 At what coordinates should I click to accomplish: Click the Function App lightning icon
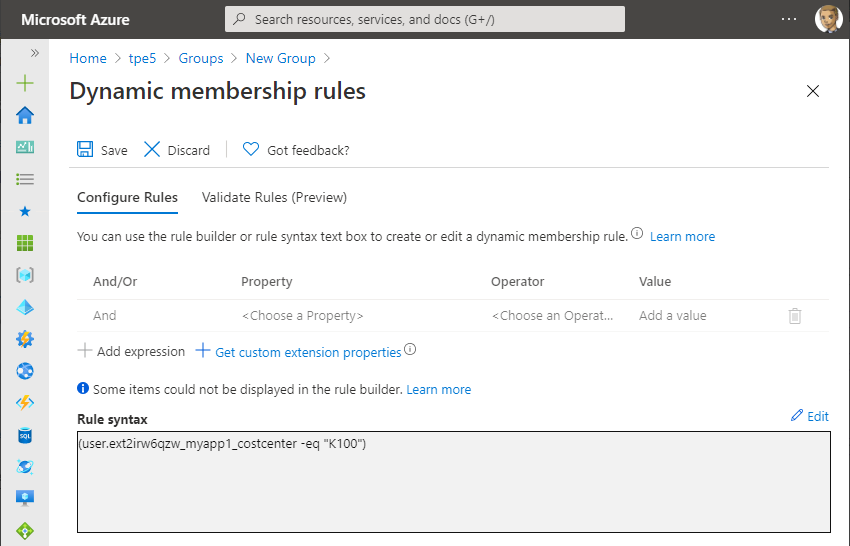pos(25,403)
